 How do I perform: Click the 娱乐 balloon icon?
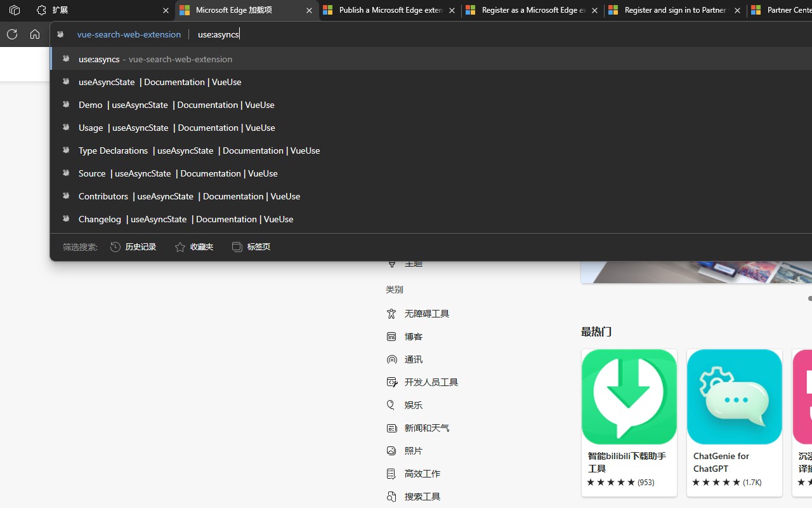click(x=391, y=405)
